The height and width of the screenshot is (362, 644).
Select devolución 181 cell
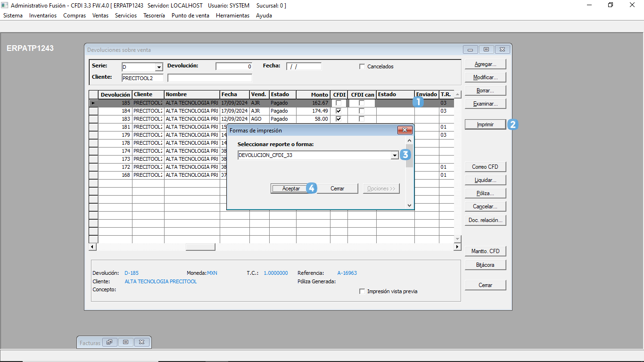coord(115,127)
